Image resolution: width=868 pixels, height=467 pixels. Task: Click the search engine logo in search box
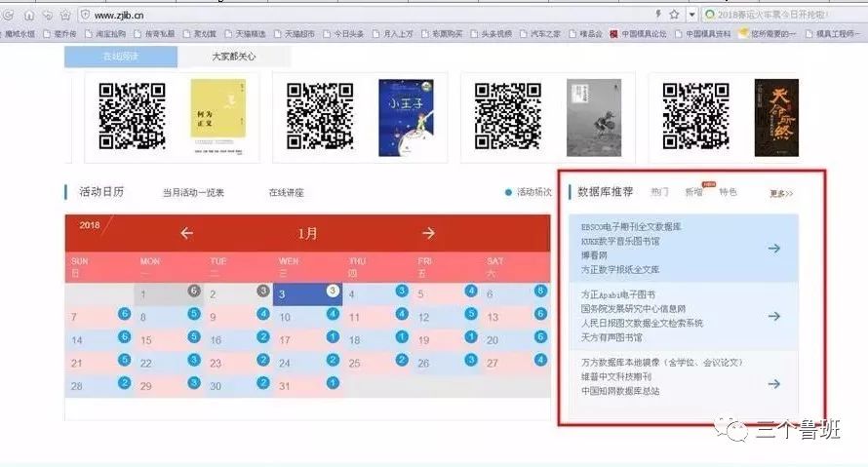tap(710, 15)
